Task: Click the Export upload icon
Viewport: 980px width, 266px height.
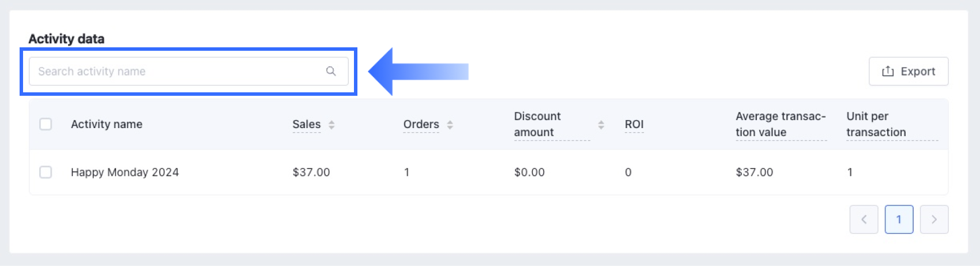Action: 888,71
